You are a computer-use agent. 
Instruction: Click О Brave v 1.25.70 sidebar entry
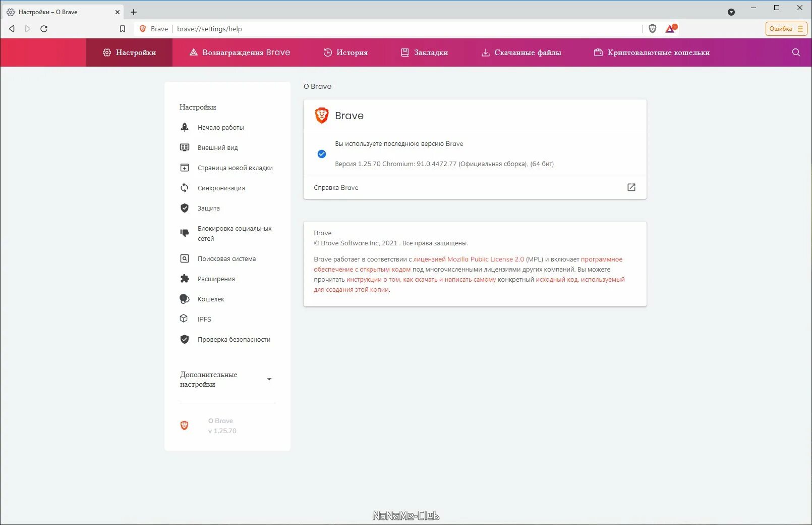pyautogui.click(x=222, y=426)
